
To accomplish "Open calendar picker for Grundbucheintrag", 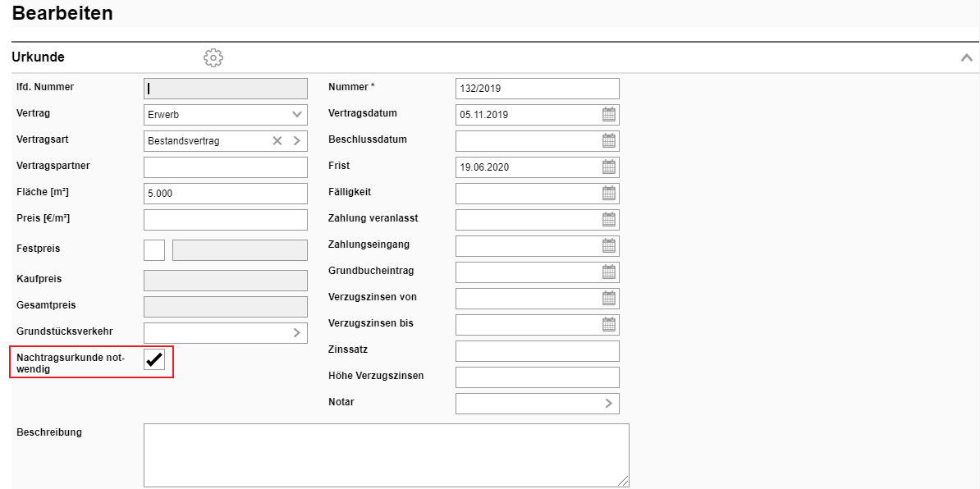I will 609,272.
